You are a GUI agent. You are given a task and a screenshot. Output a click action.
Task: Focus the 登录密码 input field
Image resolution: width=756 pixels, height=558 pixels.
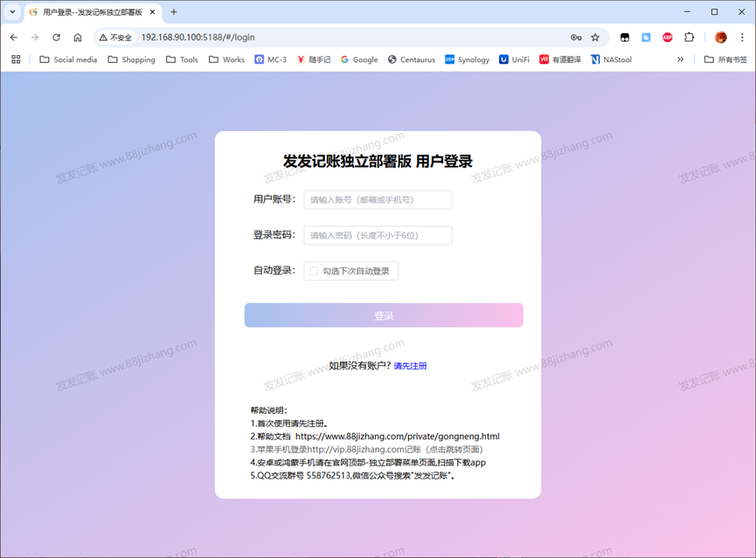378,235
